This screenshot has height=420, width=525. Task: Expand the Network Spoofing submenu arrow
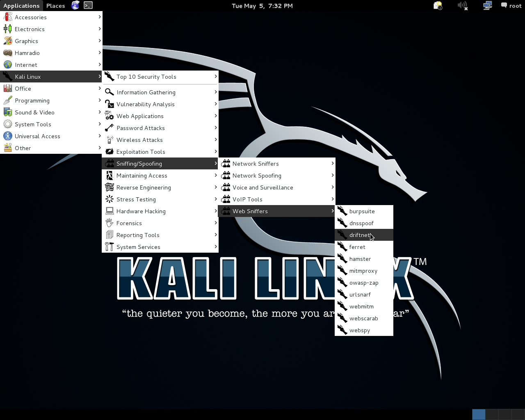coord(333,175)
